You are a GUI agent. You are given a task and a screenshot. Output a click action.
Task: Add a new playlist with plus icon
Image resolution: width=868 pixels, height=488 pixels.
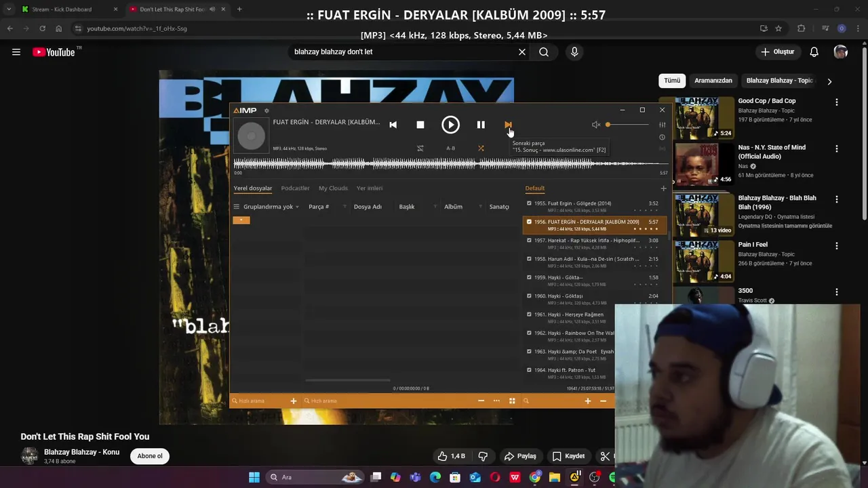coord(663,188)
